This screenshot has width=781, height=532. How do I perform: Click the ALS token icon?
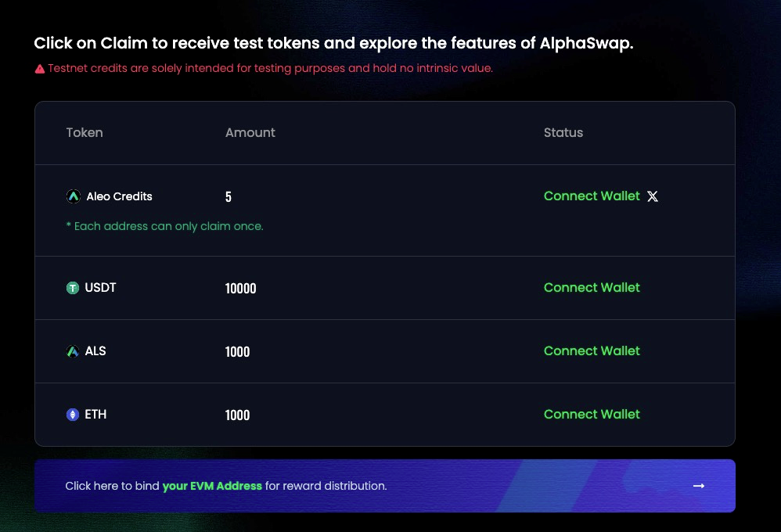pyautogui.click(x=73, y=351)
